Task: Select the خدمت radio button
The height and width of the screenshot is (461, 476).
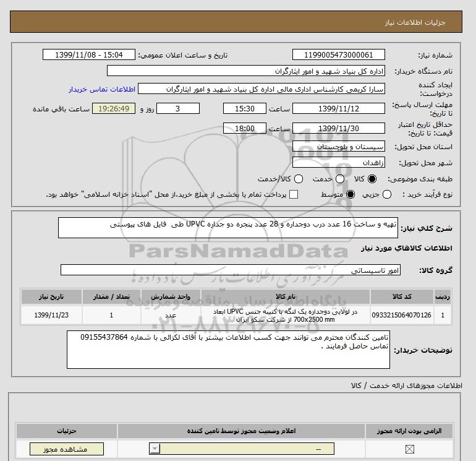Action: point(340,179)
